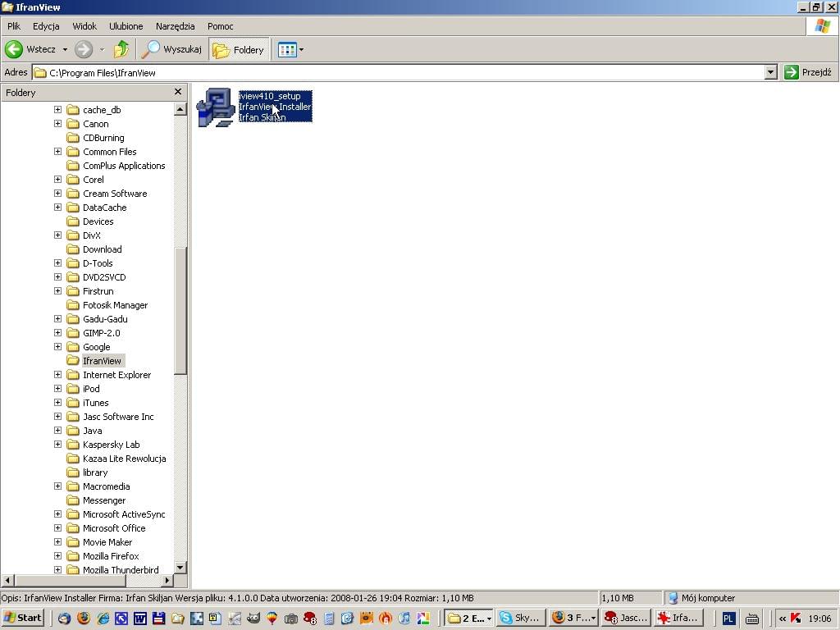
Task: Select the Download folder in tree
Action: (103, 249)
